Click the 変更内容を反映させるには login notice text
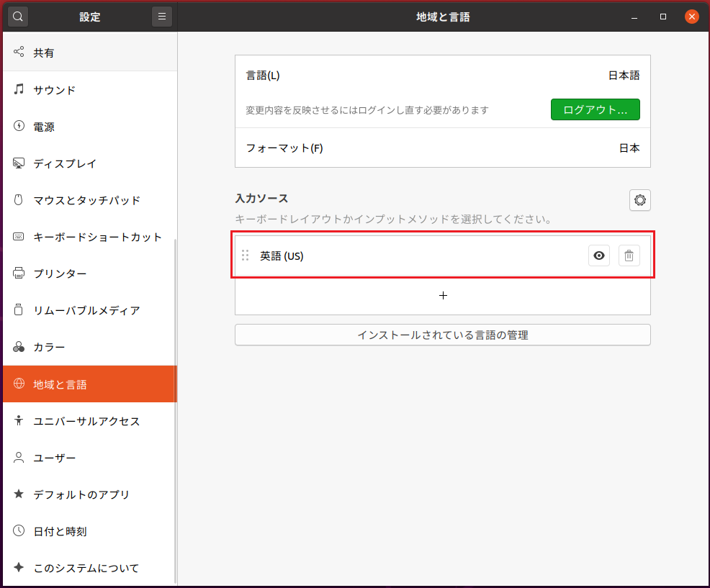The width and height of the screenshot is (710, 588). (367, 110)
